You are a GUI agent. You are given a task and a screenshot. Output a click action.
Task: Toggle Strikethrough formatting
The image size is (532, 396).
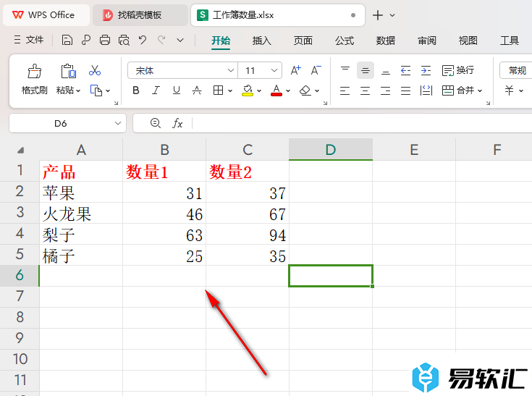(x=197, y=90)
